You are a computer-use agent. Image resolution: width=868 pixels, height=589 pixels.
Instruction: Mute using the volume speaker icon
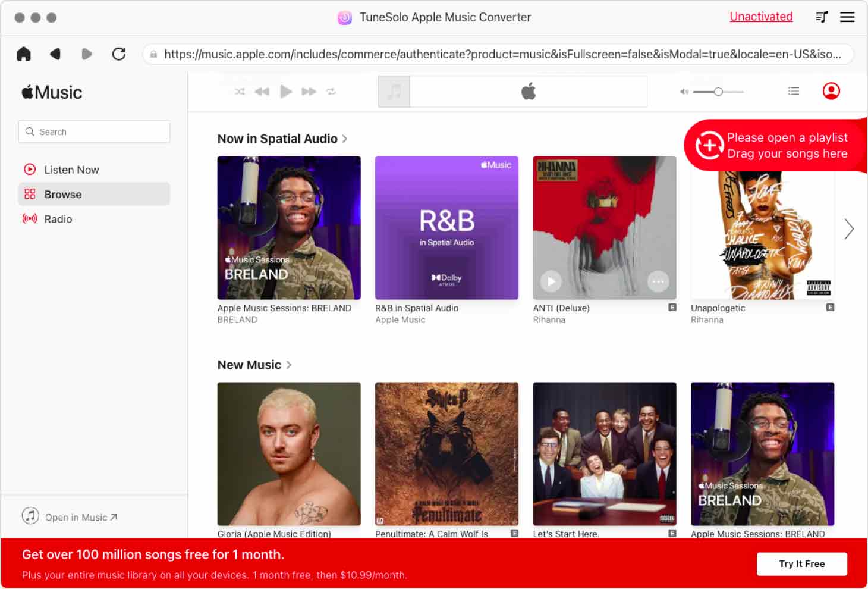point(684,92)
